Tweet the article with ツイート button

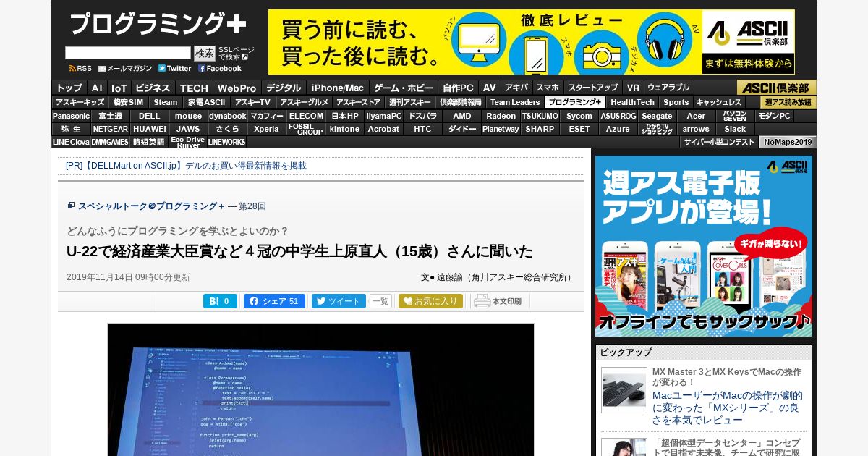point(339,301)
